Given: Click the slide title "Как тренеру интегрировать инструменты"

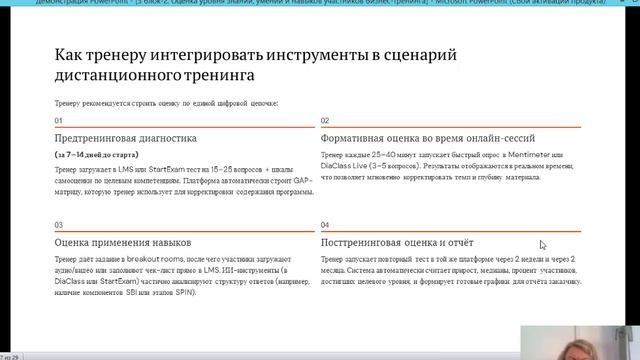Looking at the screenshot, I should 256,65.
